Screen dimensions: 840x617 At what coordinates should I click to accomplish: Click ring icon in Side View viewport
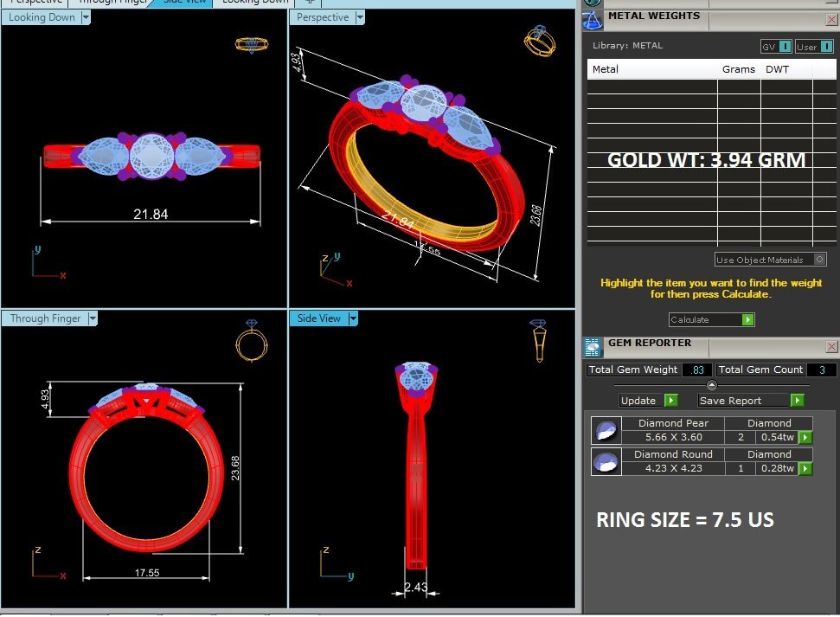[x=538, y=341]
